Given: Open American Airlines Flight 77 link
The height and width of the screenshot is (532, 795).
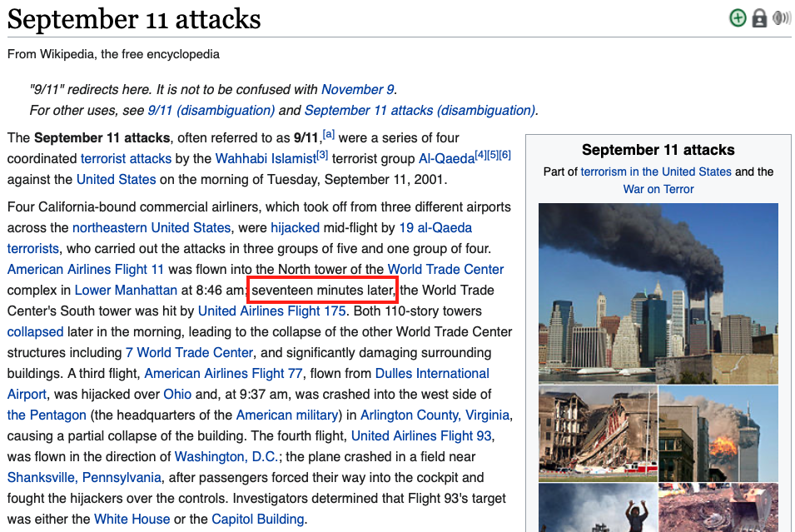Looking at the screenshot, I should pyautogui.click(x=224, y=373).
